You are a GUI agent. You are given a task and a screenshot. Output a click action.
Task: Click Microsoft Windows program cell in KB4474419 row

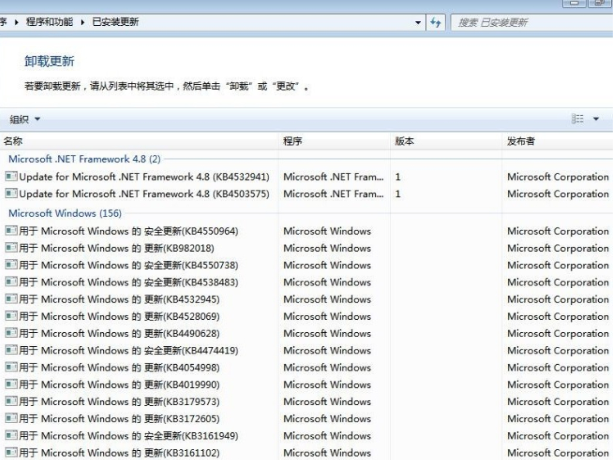click(x=327, y=351)
